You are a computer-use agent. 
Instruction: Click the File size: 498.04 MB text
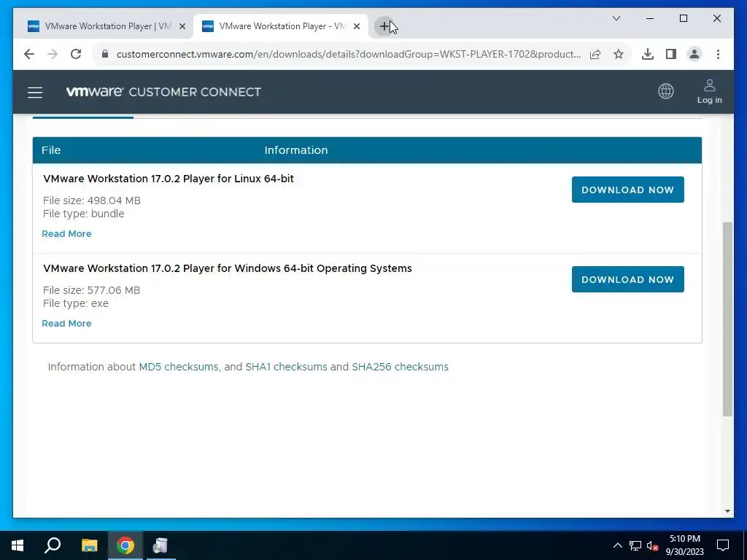[x=91, y=201]
